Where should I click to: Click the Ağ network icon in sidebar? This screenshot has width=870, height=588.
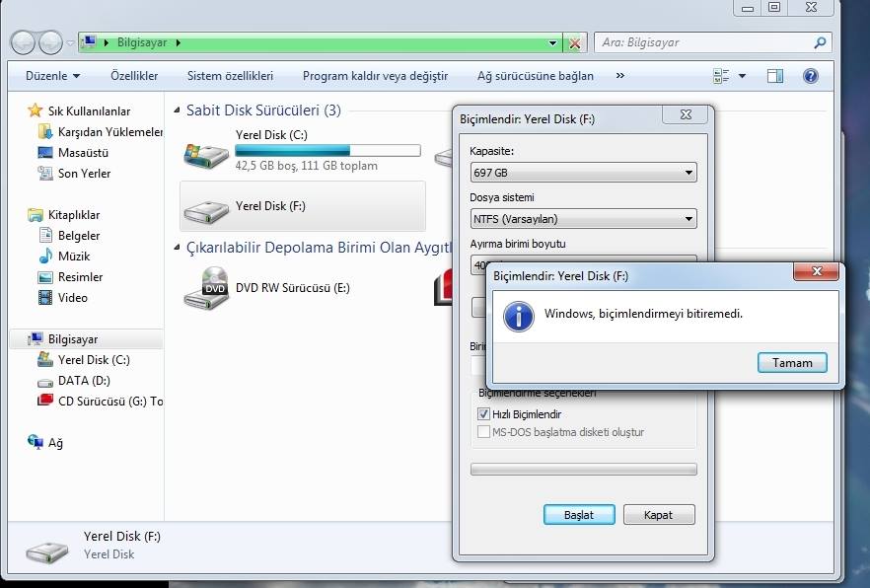tap(35, 442)
